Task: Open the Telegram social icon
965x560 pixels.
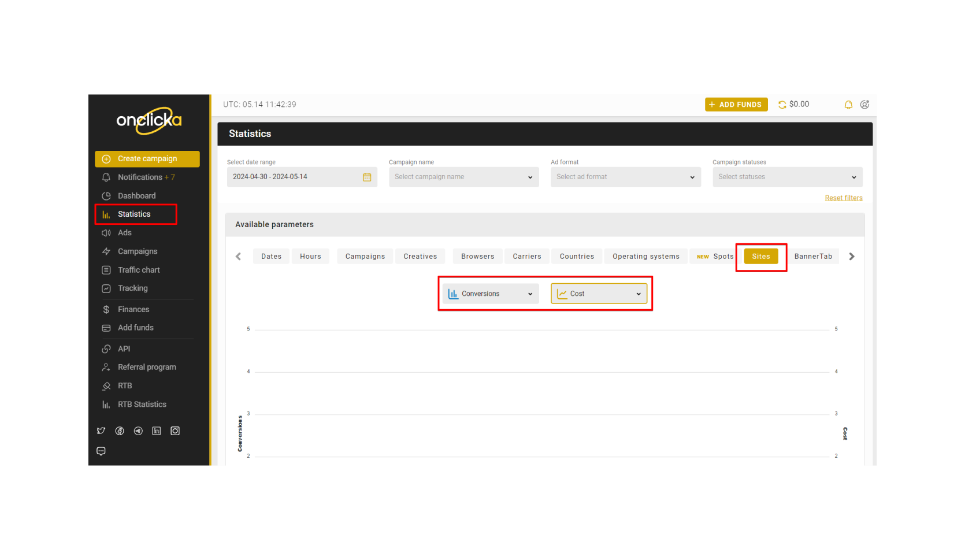Action: [x=138, y=431]
